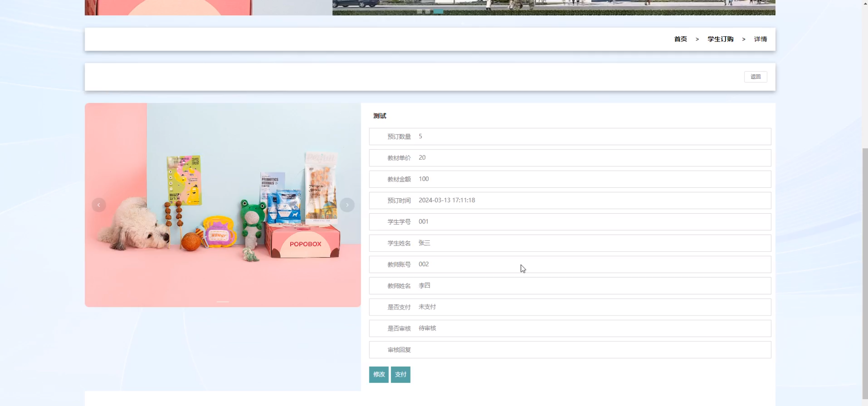This screenshot has height=406, width=868.
Task: Click the 返回 button
Action: pos(755,77)
